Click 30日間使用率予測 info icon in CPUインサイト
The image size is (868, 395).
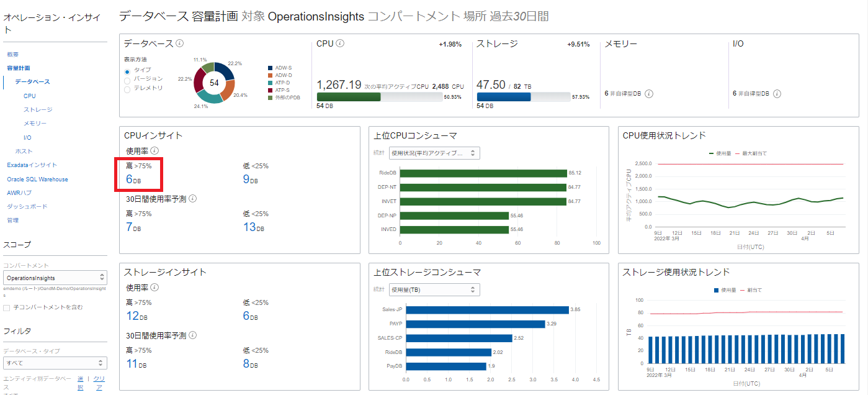tap(192, 199)
